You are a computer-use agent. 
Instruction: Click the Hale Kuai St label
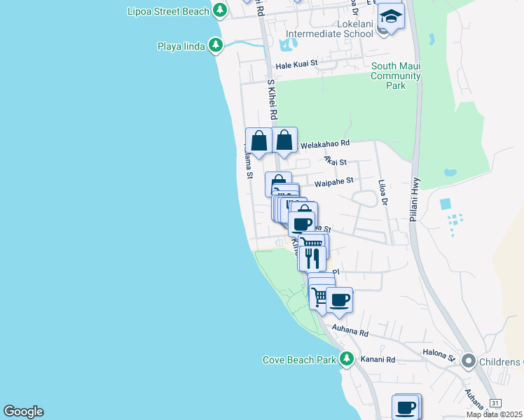coord(296,64)
